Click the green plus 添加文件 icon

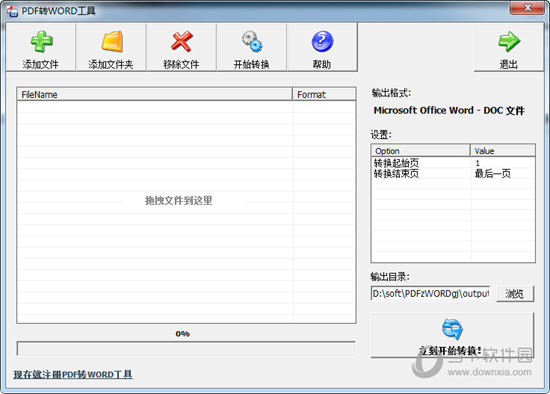[x=41, y=42]
